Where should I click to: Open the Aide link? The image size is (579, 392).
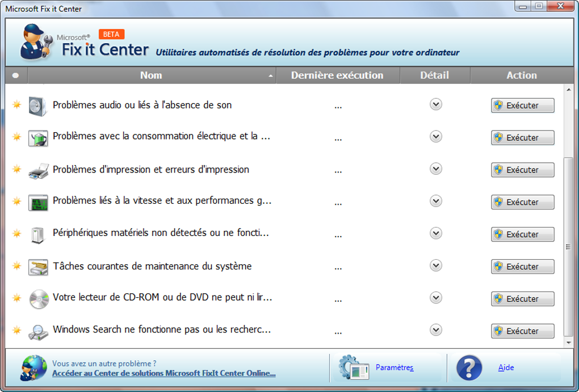pyautogui.click(x=506, y=367)
